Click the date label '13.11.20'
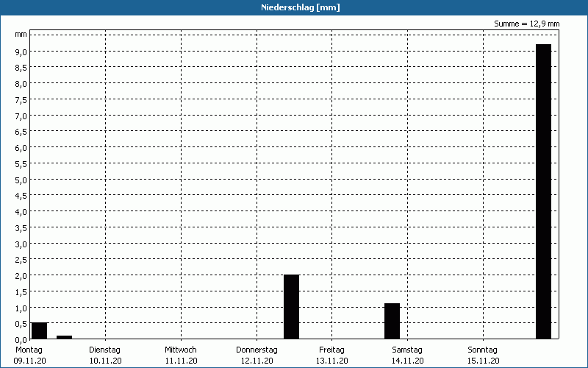The height and width of the screenshot is (368, 588). (x=332, y=361)
